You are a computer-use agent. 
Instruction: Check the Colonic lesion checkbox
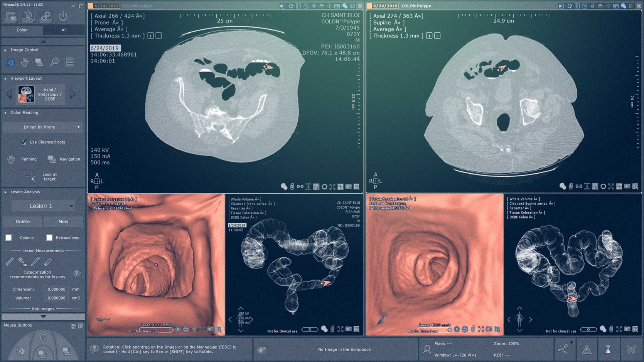pos(8,238)
